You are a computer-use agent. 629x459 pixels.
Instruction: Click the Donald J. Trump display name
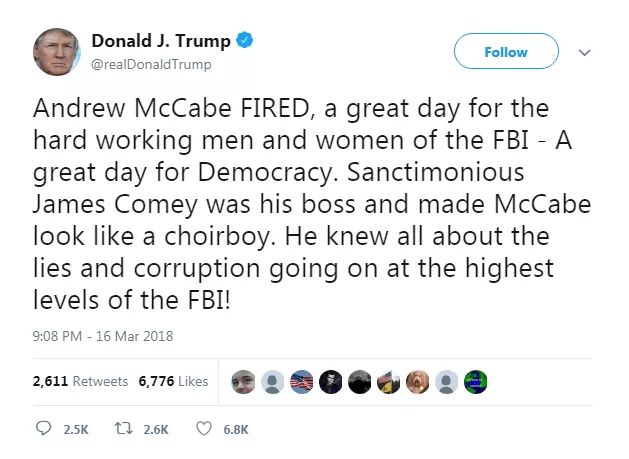tap(160, 41)
